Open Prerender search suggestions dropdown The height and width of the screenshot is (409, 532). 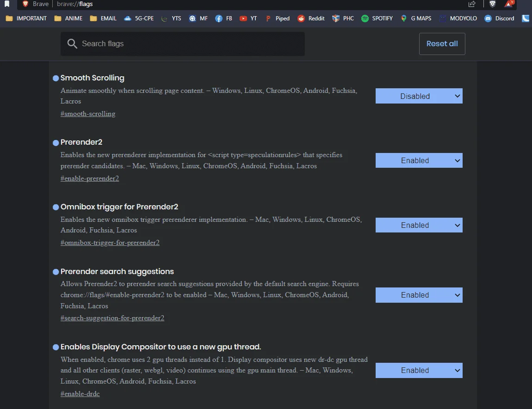(x=419, y=295)
